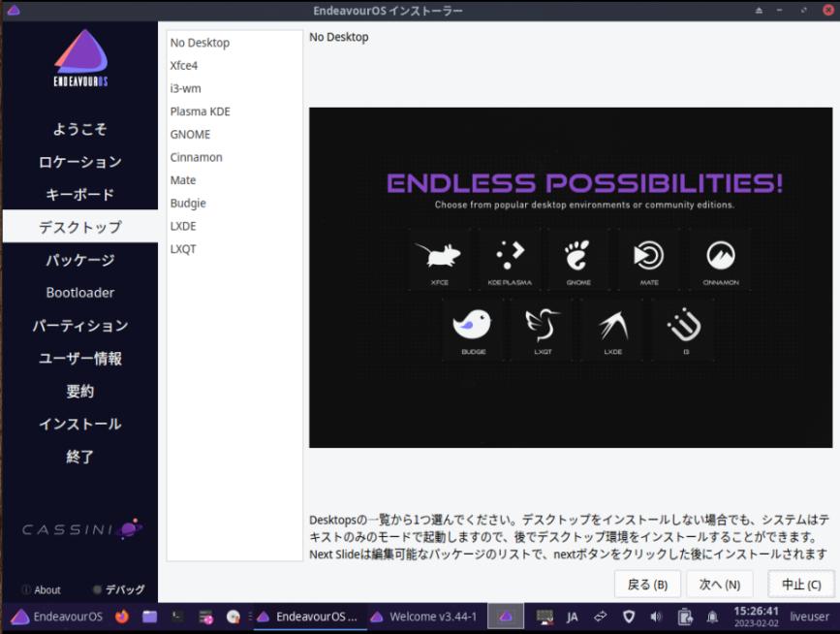This screenshot has height=634, width=840.
Task: Go to 終了 finish step in sidebar
Action: 80,456
